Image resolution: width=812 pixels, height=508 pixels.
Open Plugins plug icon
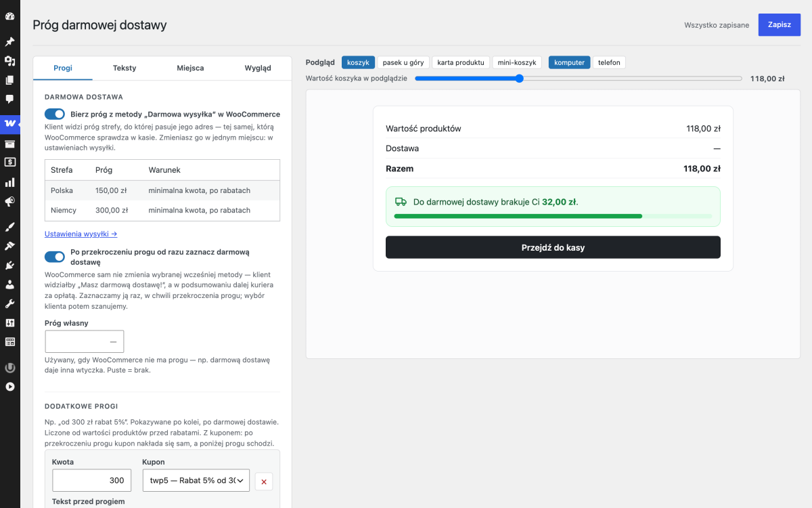pyautogui.click(x=9, y=265)
